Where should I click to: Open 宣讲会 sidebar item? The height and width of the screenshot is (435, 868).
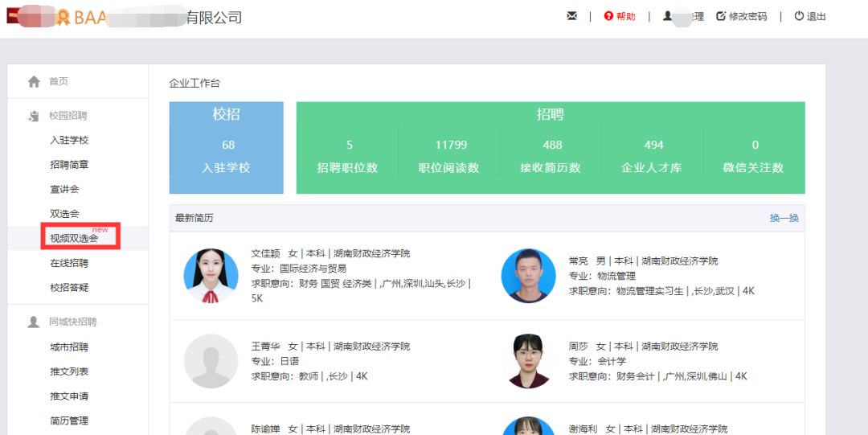point(64,189)
